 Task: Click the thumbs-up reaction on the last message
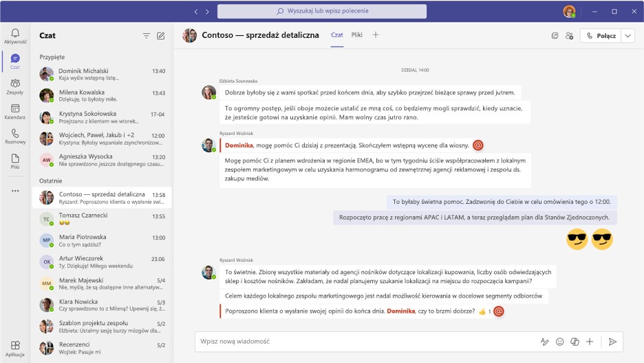(x=482, y=311)
